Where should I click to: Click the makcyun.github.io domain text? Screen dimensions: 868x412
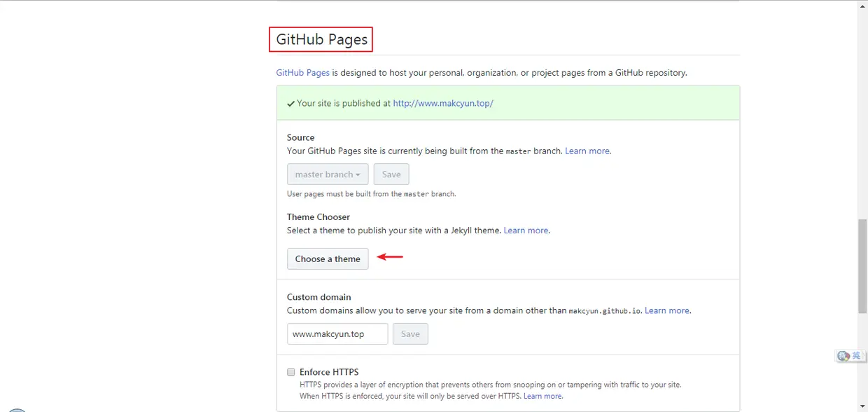[x=605, y=311]
